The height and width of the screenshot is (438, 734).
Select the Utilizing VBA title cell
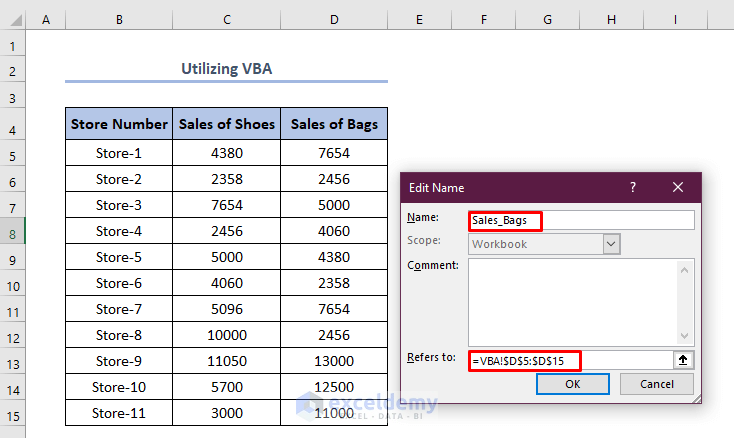coord(226,69)
